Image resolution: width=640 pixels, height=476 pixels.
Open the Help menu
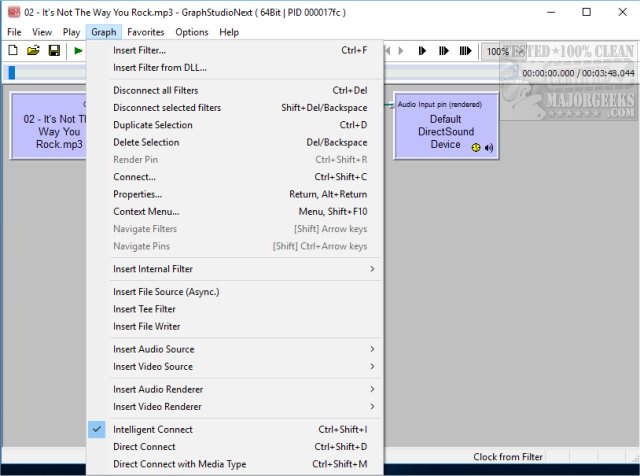[x=229, y=32]
